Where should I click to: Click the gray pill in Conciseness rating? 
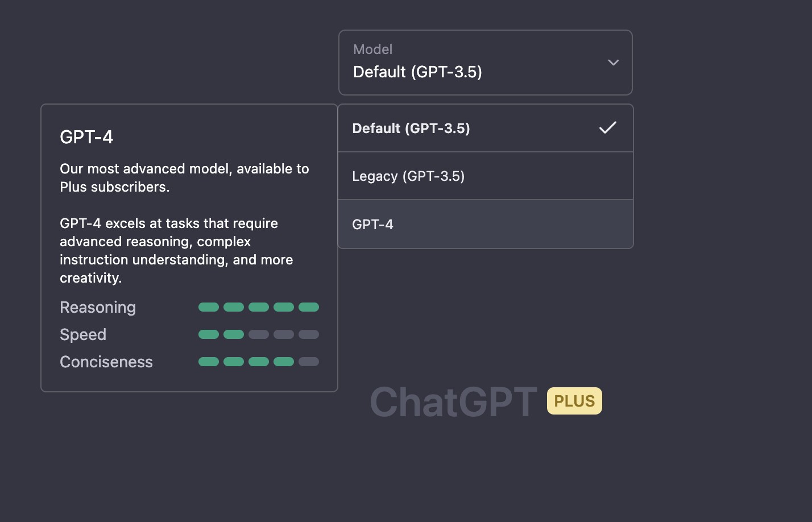coord(309,362)
